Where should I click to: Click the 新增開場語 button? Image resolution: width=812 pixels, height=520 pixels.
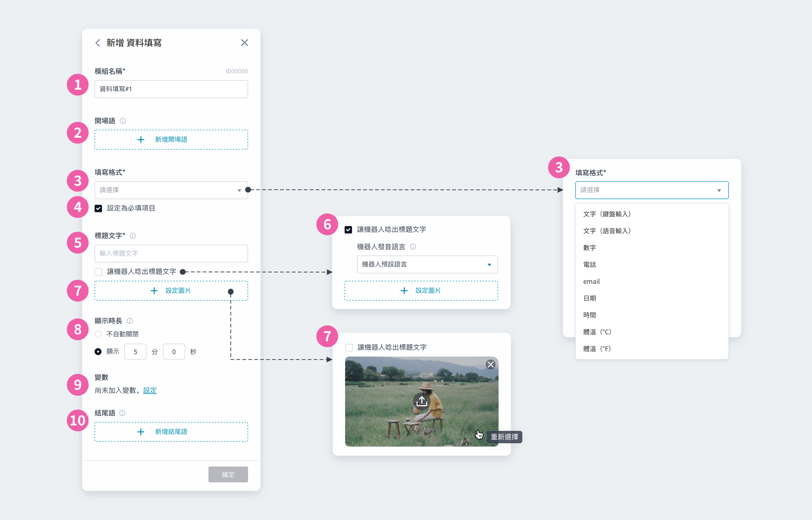pyautogui.click(x=171, y=140)
